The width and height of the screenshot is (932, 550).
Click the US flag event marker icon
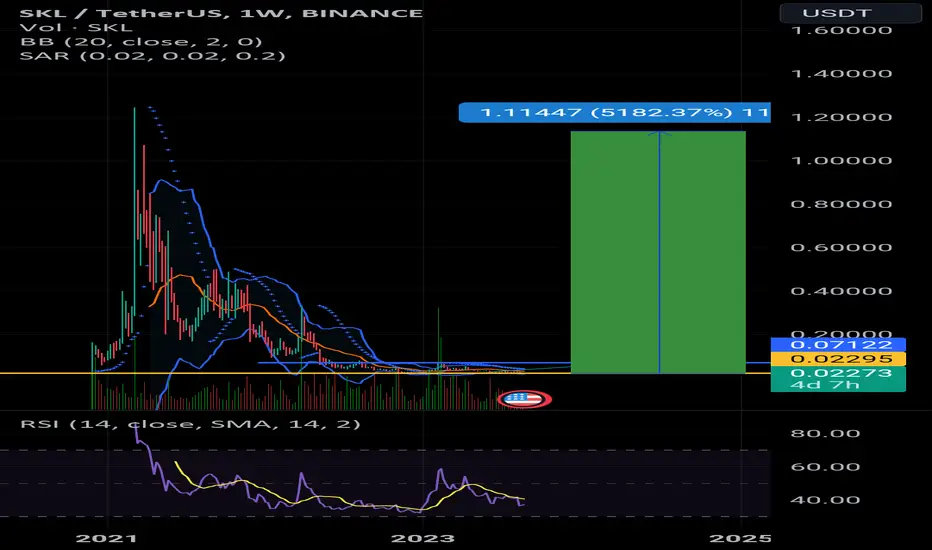click(524, 399)
